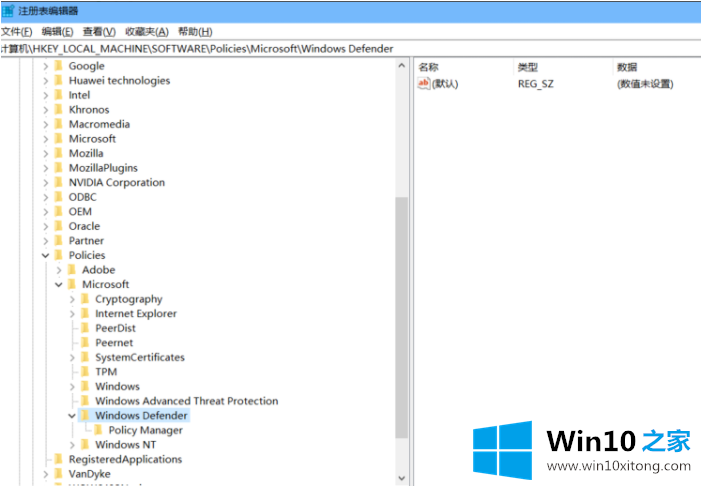
Task: Expand the Windows NT key
Action: coord(72,445)
